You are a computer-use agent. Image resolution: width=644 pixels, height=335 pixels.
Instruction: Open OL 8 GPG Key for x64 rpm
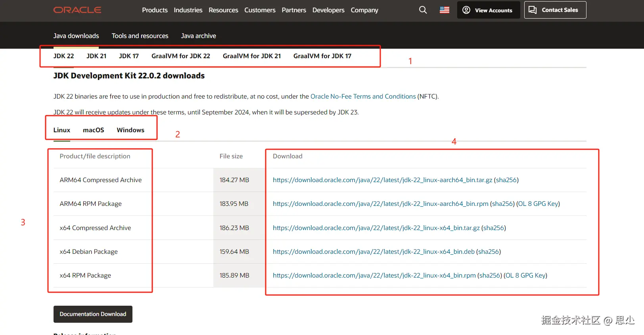click(x=525, y=275)
